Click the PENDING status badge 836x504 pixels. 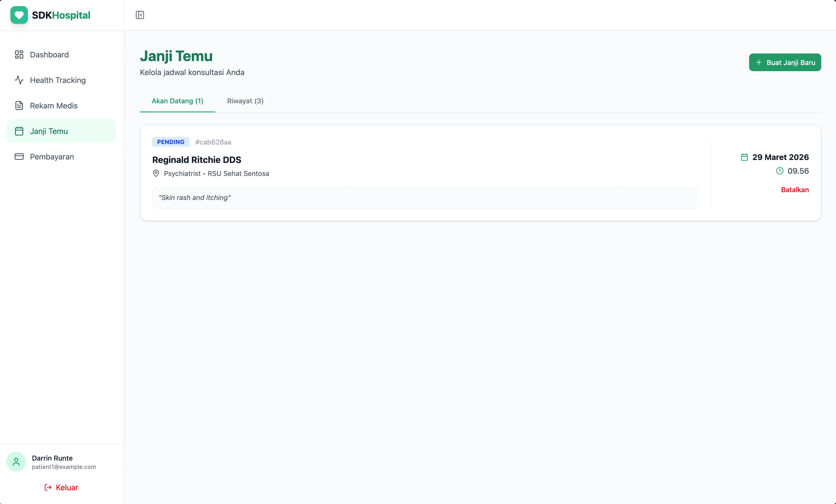click(x=171, y=142)
